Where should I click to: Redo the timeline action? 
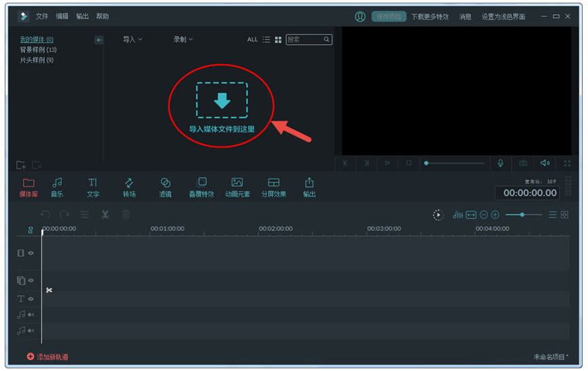pyautogui.click(x=65, y=215)
